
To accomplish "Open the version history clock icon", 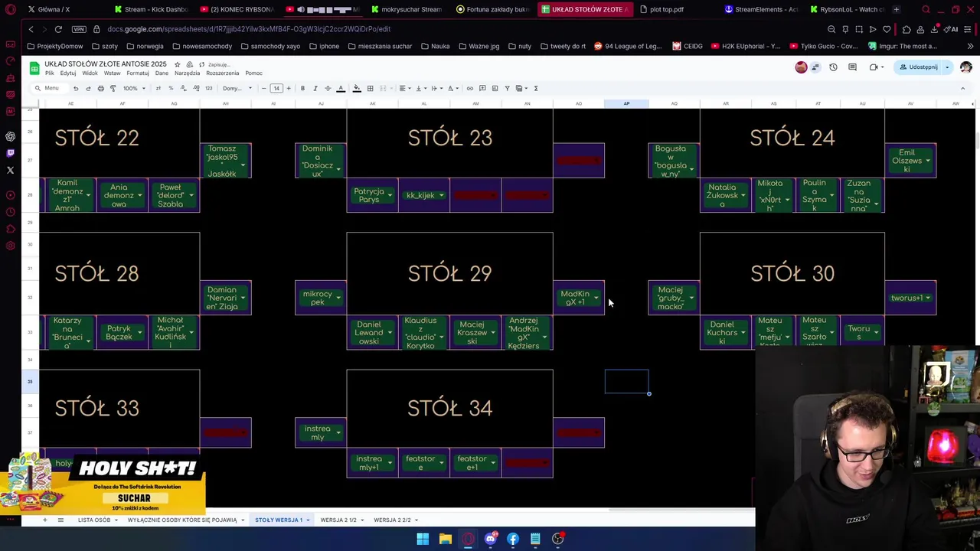I will pos(833,67).
